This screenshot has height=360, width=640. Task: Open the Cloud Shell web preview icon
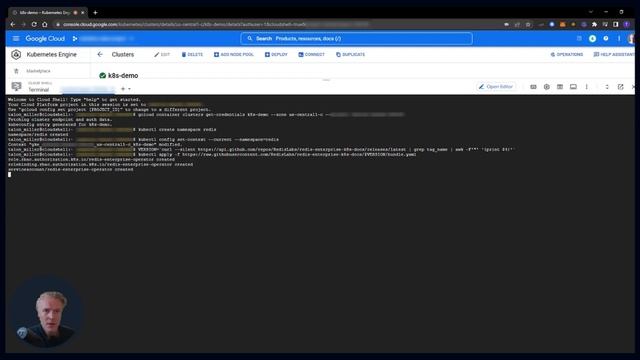pyautogui.click(x=573, y=87)
